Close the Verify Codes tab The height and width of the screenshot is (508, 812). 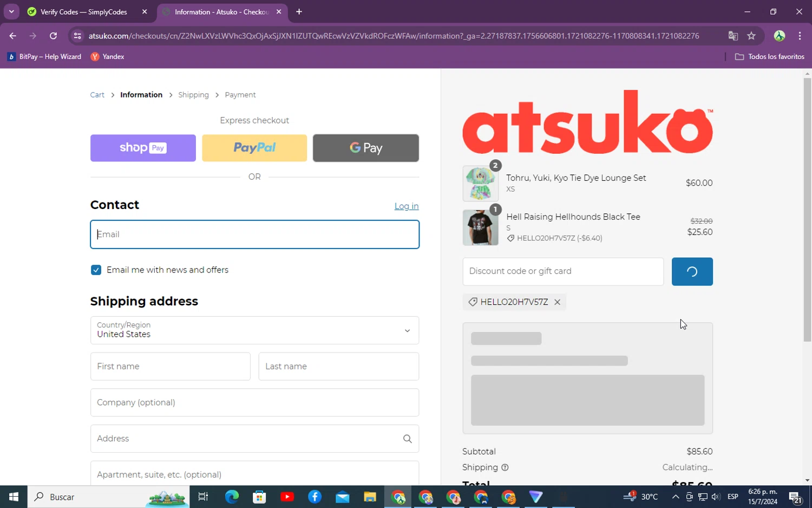(145, 11)
